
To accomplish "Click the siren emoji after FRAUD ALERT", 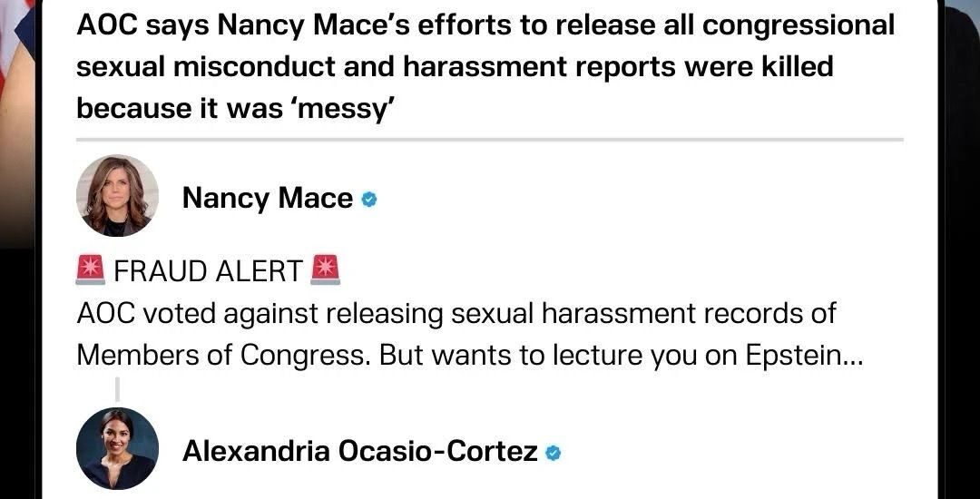I will tap(325, 270).
